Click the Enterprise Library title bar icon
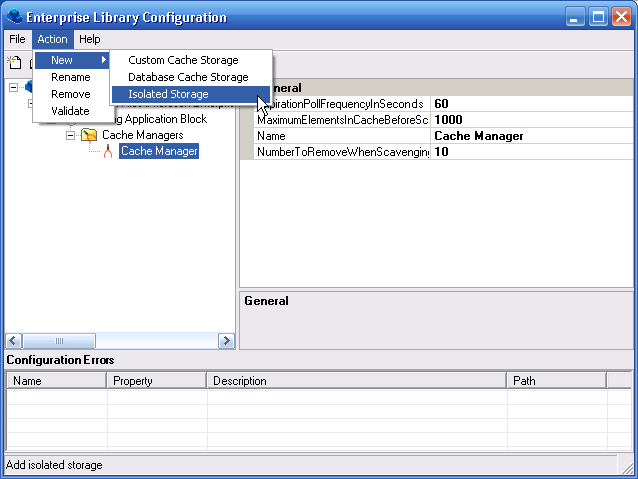The height and width of the screenshot is (479, 638). 16,17
